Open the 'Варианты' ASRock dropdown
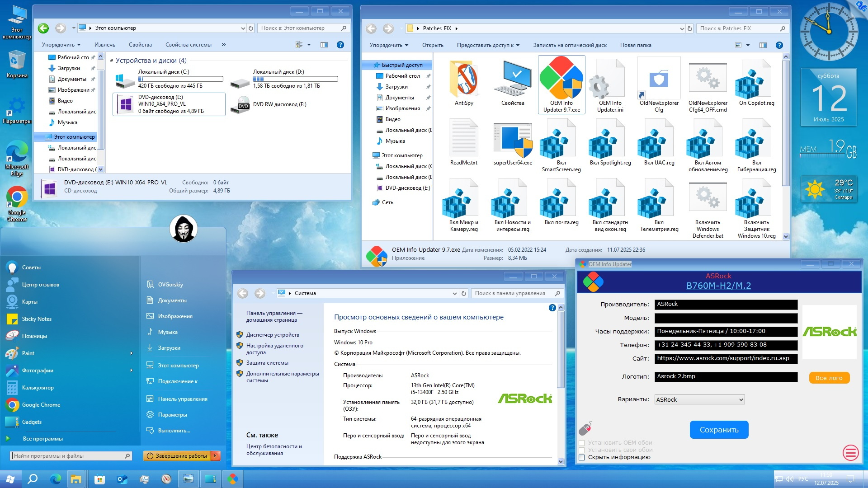 (699, 399)
